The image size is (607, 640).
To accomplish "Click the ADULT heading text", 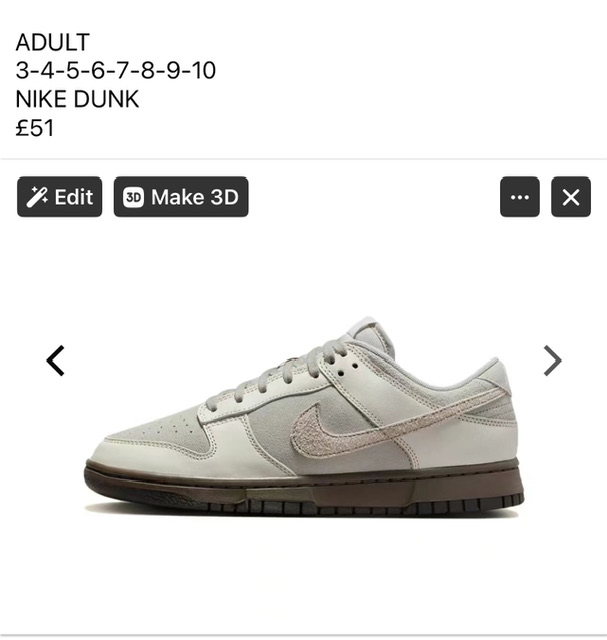I will [x=53, y=42].
